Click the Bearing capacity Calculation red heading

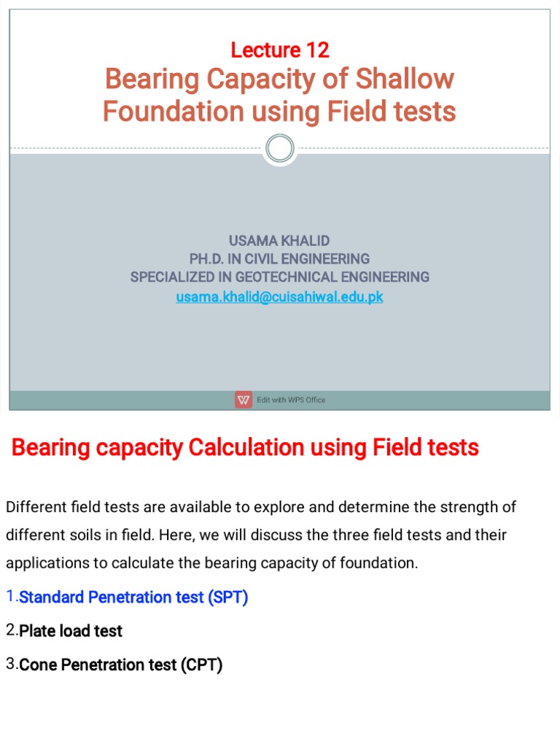pos(245,447)
